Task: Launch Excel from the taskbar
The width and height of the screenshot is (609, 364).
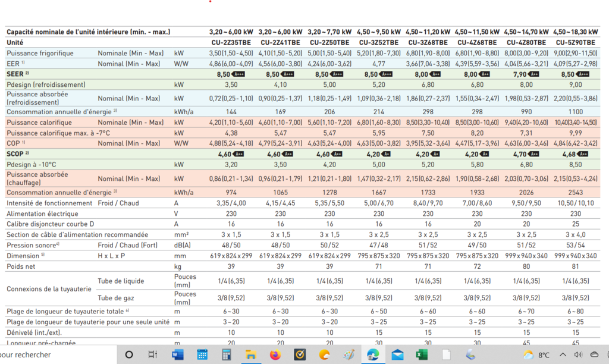Action: click(422, 354)
